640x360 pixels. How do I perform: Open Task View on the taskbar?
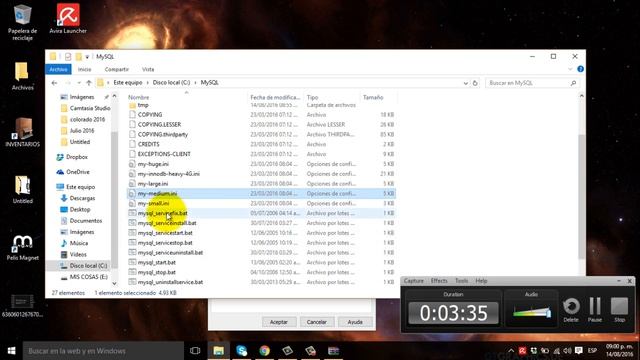pos(195,351)
